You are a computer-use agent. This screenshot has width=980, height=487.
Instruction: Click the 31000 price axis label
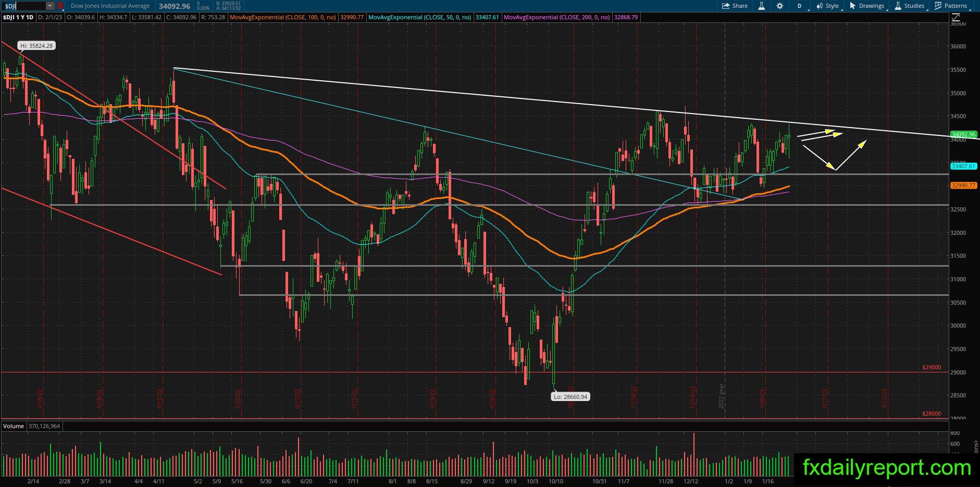(x=958, y=279)
